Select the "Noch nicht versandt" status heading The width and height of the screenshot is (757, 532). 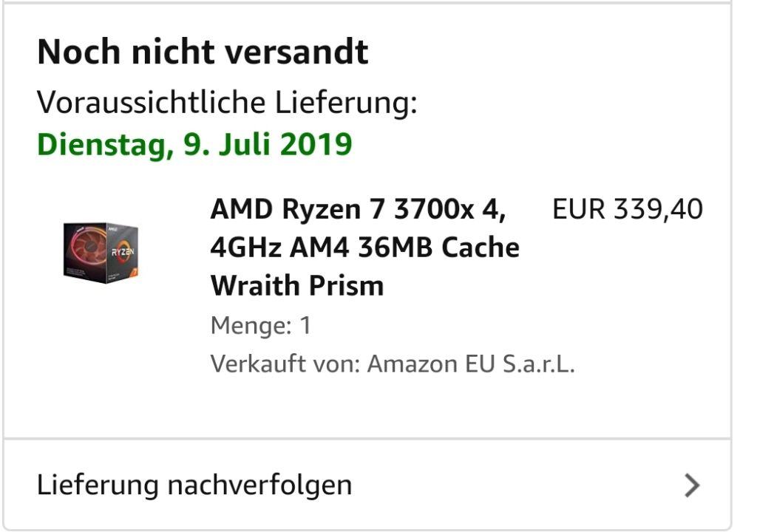(202, 52)
